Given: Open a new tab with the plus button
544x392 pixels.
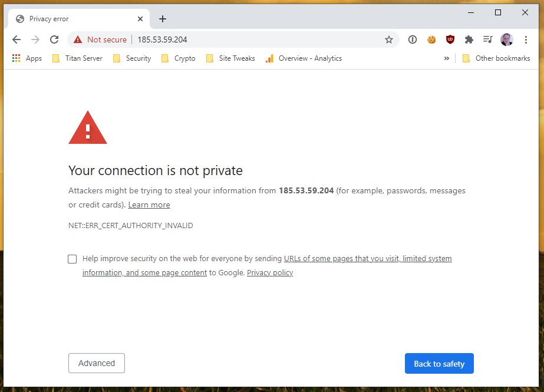Looking at the screenshot, I should pos(163,19).
